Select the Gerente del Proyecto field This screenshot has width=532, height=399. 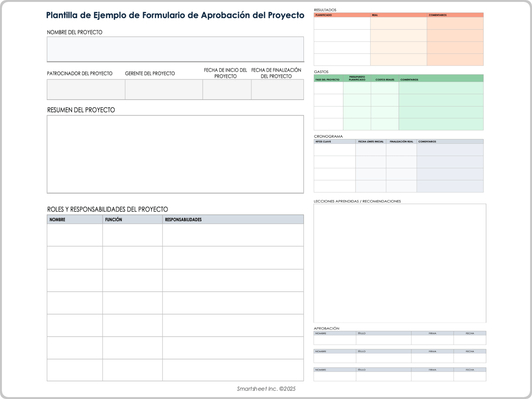pos(164,89)
